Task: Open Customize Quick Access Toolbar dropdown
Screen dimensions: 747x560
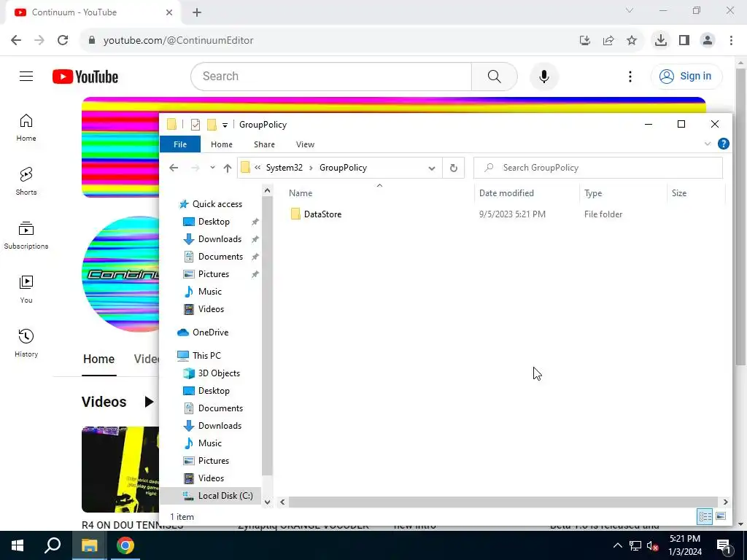Action: (225, 125)
